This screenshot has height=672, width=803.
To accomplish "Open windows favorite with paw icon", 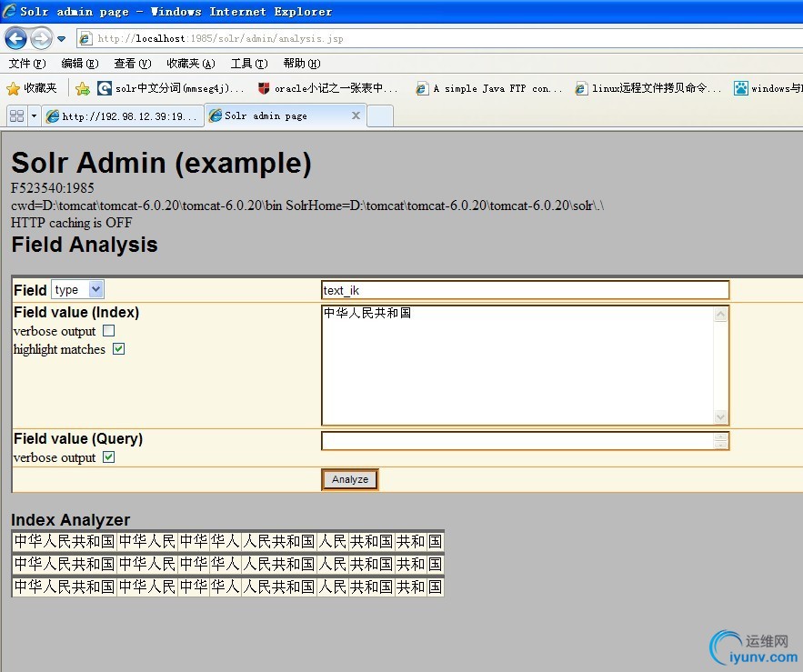I will tap(768, 88).
